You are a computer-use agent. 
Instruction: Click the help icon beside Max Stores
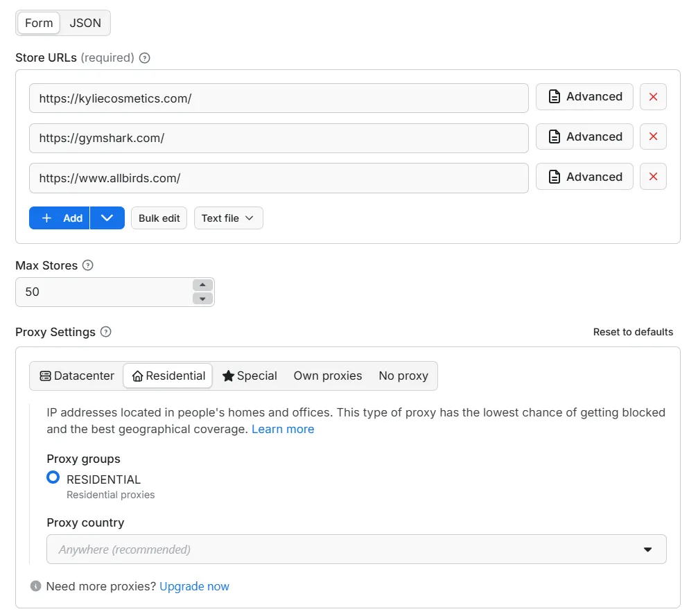pyautogui.click(x=88, y=265)
